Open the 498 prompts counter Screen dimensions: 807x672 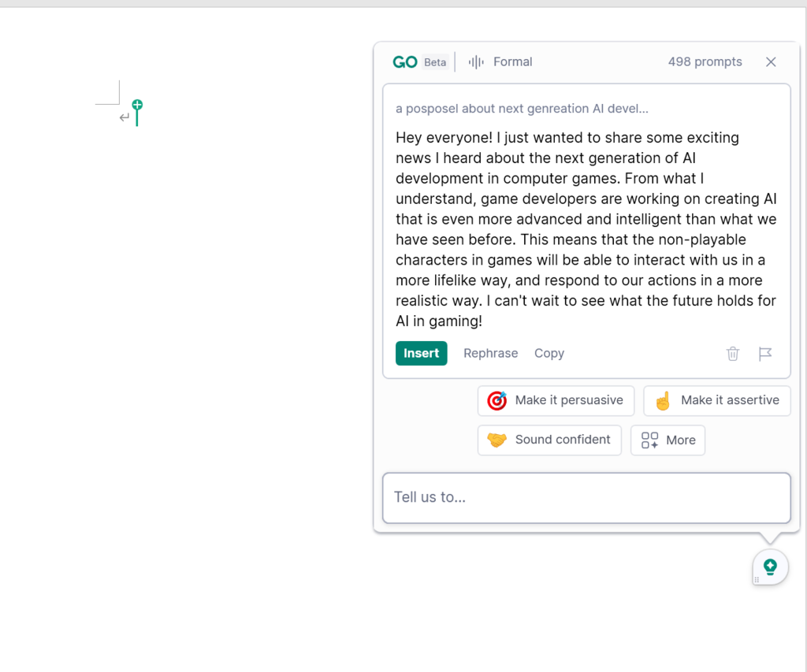pyautogui.click(x=704, y=61)
